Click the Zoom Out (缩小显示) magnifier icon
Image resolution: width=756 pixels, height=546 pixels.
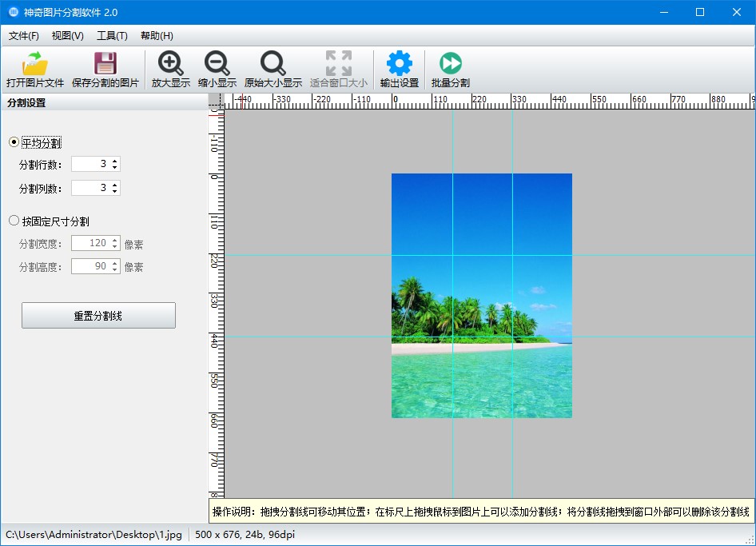(217, 64)
